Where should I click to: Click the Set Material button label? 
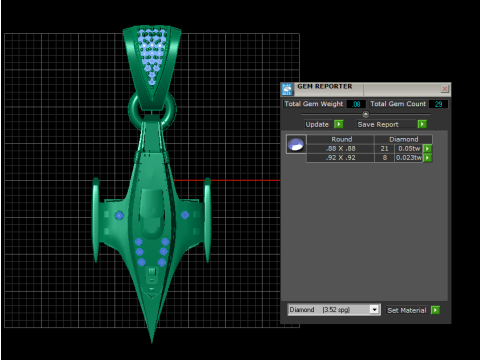click(407, 310)
